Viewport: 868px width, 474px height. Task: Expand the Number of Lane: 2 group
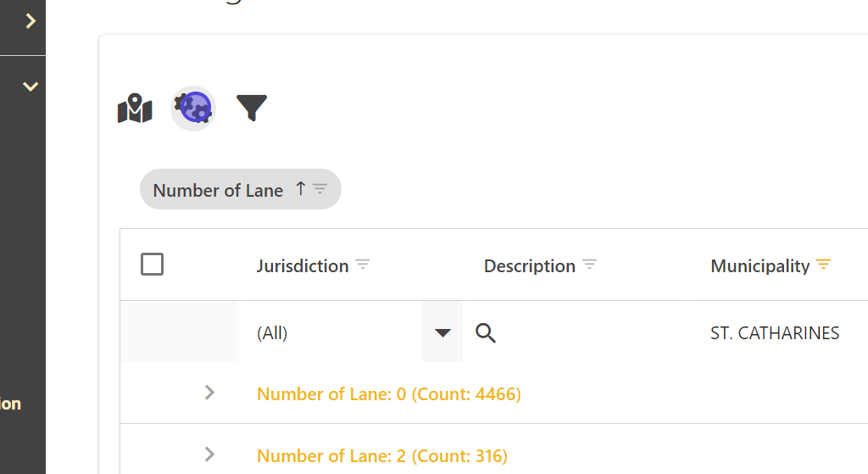pyautogui.click(x=209, y=454)
